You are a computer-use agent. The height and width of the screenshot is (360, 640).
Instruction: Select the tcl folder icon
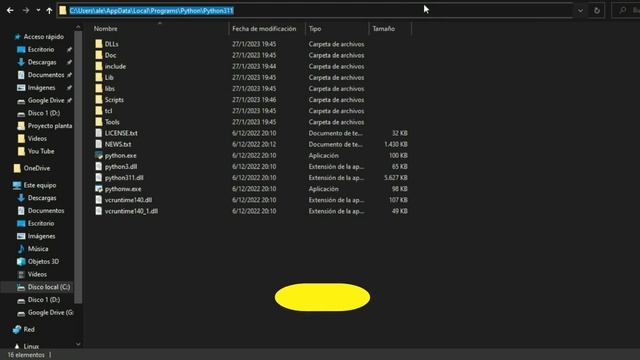tap(99, 111)
